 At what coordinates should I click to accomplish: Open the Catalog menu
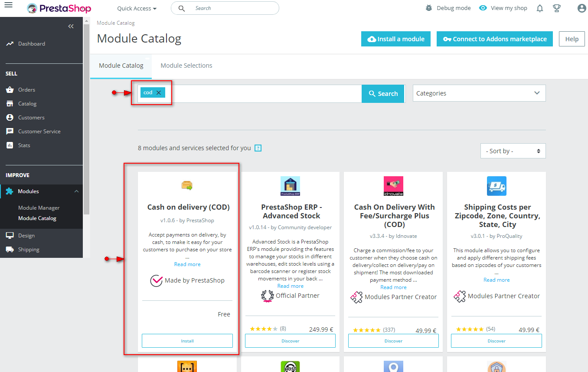point(27,104)
